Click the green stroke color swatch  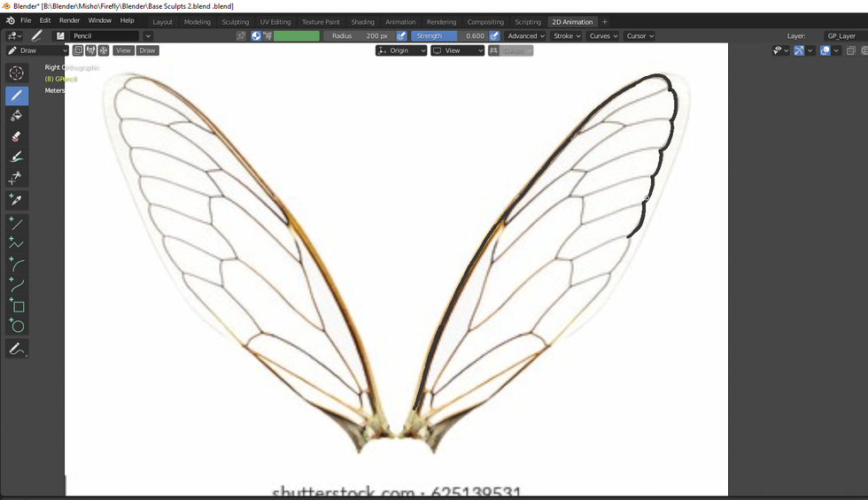pos(297,36)
